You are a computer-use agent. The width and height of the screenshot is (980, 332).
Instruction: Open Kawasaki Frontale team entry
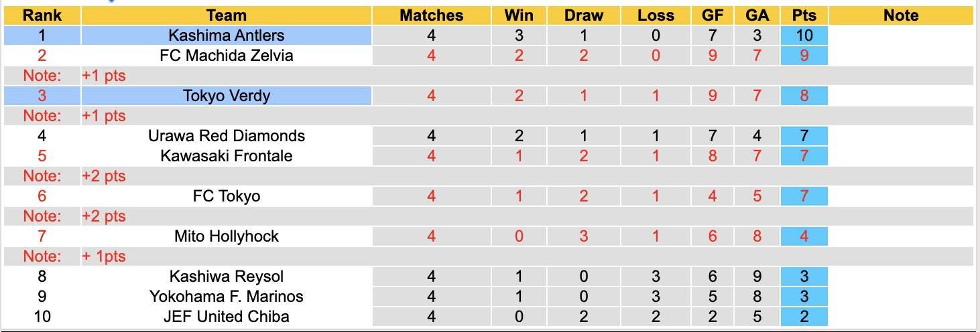227,156
